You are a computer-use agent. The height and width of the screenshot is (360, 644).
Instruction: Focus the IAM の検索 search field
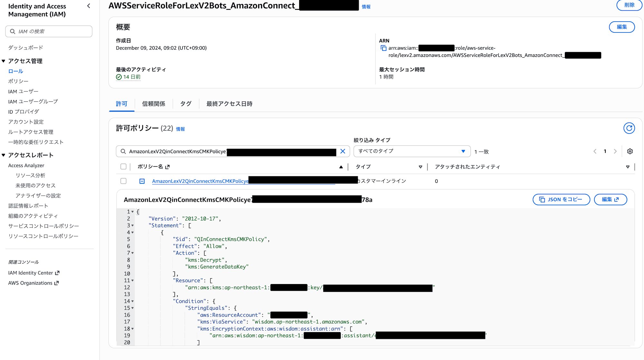pos(49,31)
